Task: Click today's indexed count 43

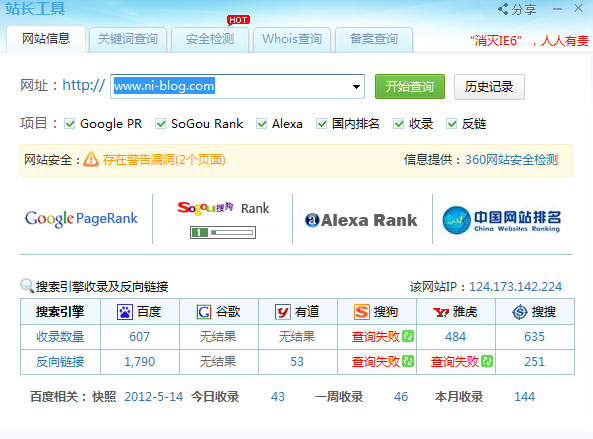Action: [x=278, y=397]
